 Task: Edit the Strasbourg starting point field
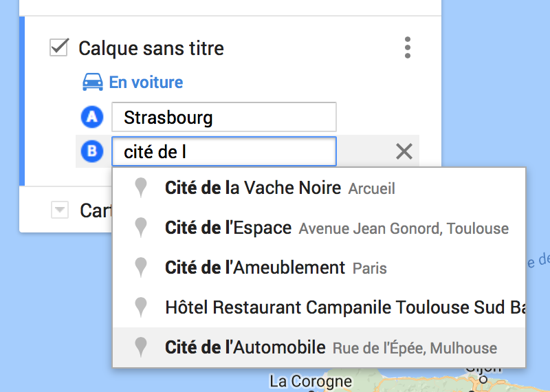(x=224, y=117)
